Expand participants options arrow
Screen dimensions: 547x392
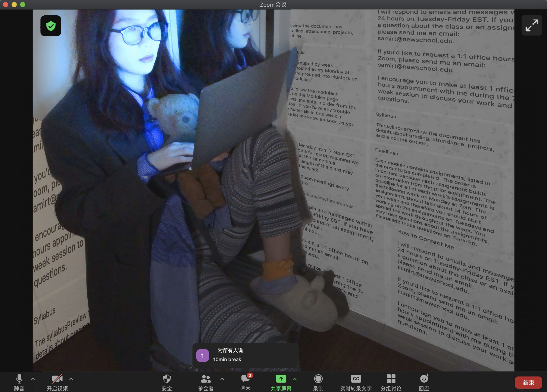(222, 379)
